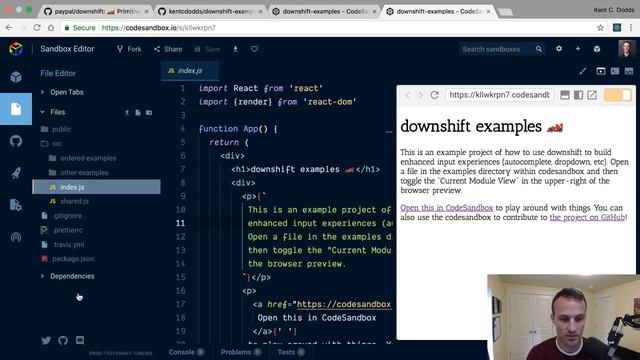Fork this sandbox
The width and height of the screenshot is (640, 360).
point(129,49)
